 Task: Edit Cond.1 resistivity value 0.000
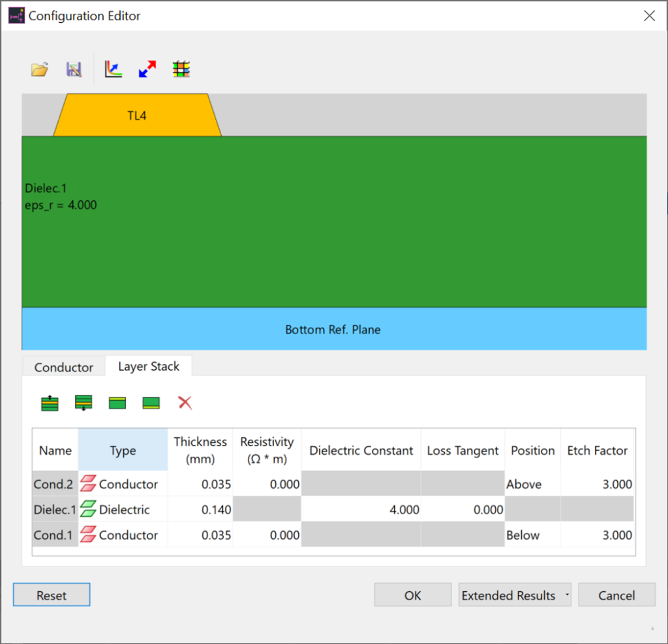pyautogui.click(x=267, y=534)
